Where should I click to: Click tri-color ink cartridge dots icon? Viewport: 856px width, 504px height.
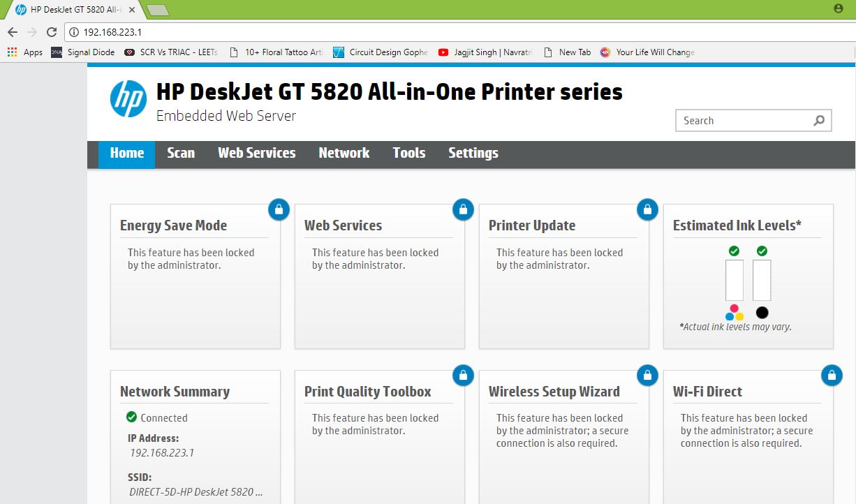click(x=735, y=313)
